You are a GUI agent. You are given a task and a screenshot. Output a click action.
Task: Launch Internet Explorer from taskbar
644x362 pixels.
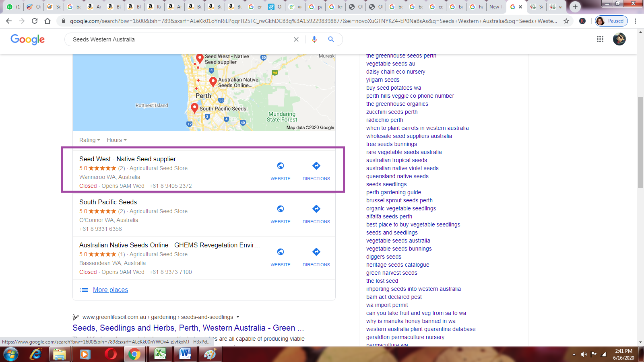36,354
